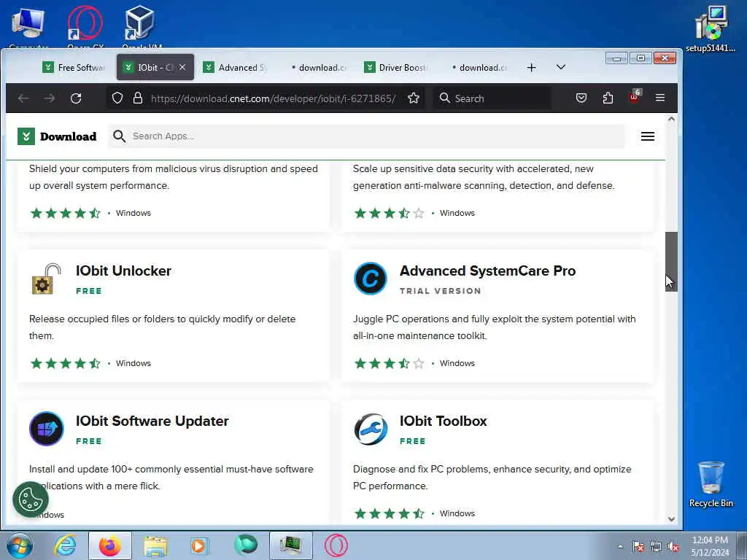Click the forward navigation arrow
Viewport: 747px width, 560px height.
50,98
